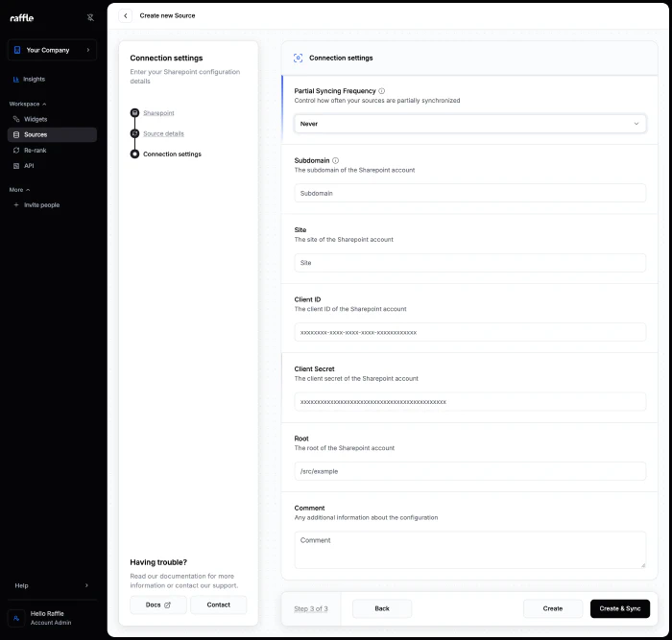Screen dimensions: 672x640
Task: Focus the Subdomain input field
Action: coord(469,193)
